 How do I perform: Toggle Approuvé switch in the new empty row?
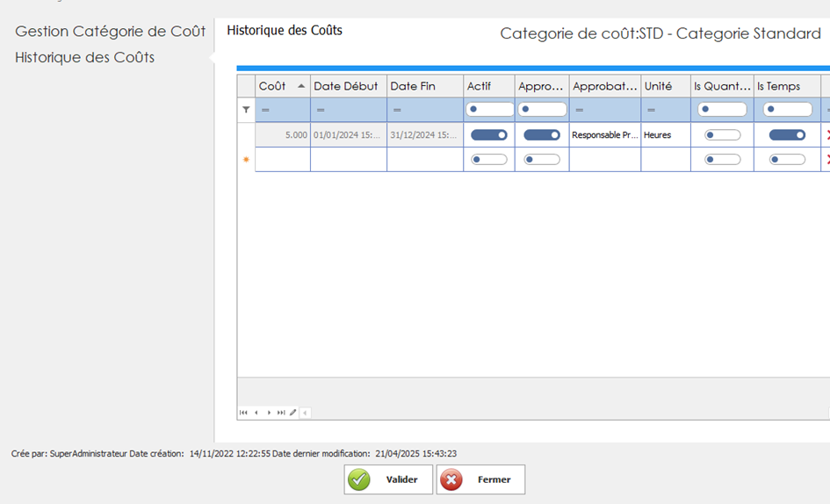(541, 160)
